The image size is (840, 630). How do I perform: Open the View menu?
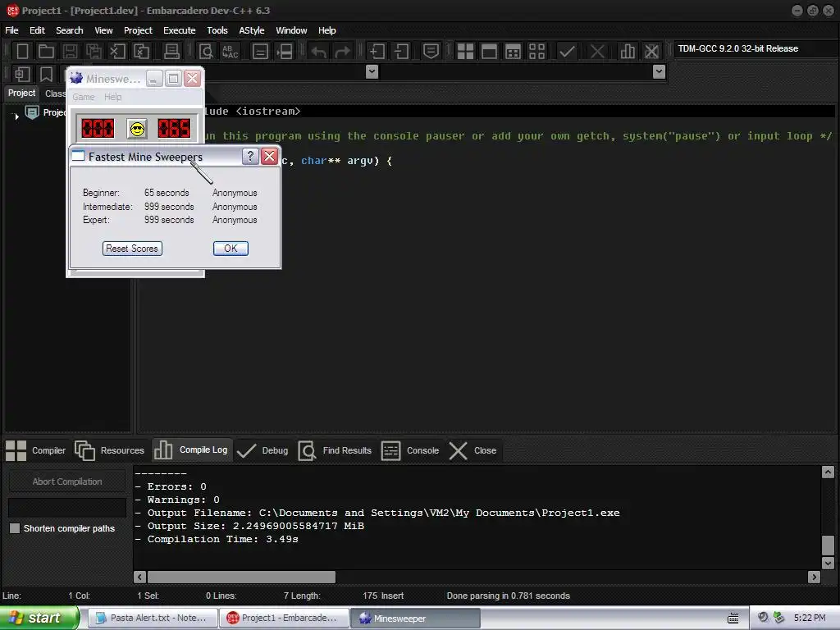(x=103, y=30)
